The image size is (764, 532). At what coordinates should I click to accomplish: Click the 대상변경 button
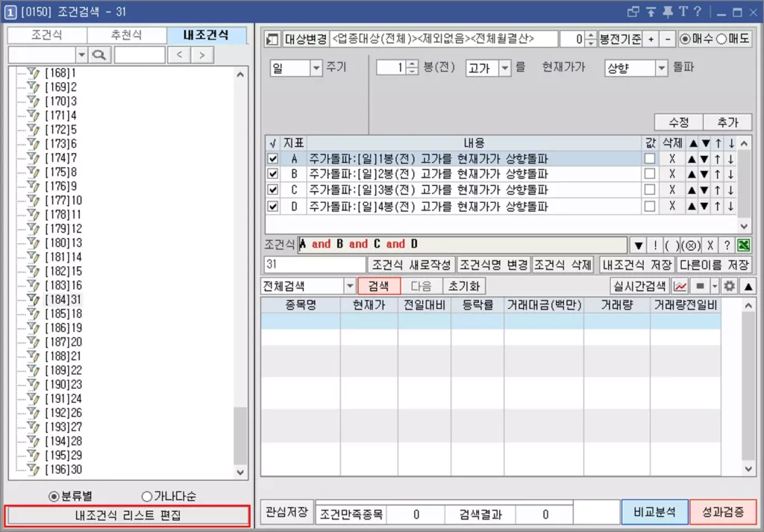[305, 39]
